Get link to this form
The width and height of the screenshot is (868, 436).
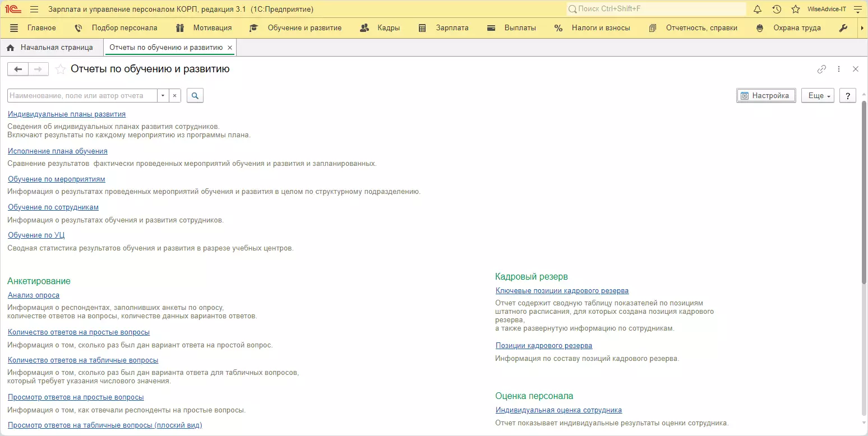click(x=821, y=69)
